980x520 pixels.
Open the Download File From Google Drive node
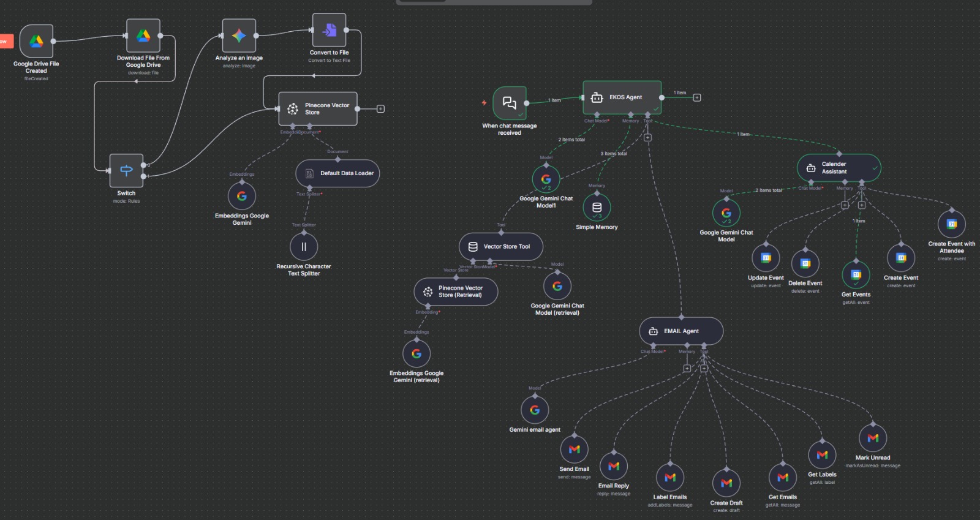point(143,36)
